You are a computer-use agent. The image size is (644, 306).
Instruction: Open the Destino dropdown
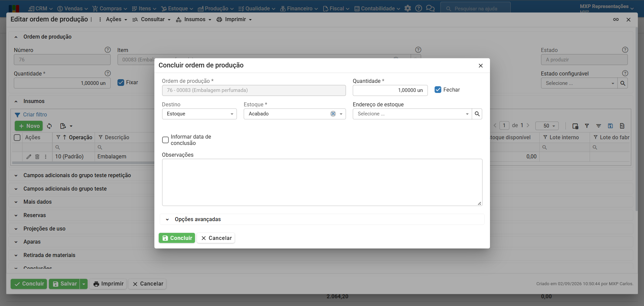(x=199, y=114)
